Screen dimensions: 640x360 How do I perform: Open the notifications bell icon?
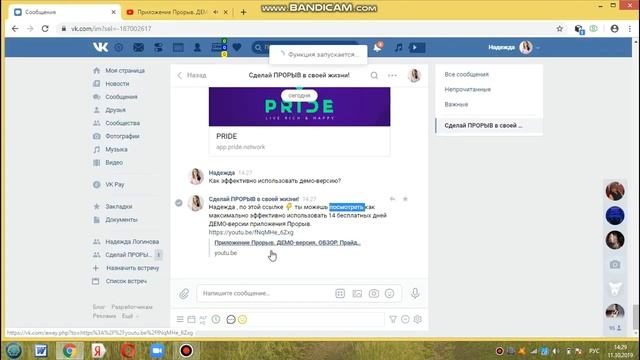click(x=378, y=47)
